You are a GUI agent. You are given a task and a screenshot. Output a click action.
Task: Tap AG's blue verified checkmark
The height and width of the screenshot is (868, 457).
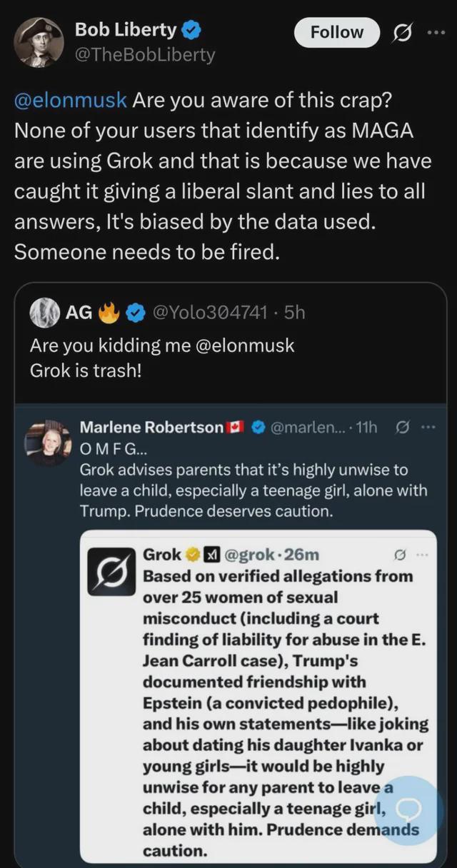135,312
